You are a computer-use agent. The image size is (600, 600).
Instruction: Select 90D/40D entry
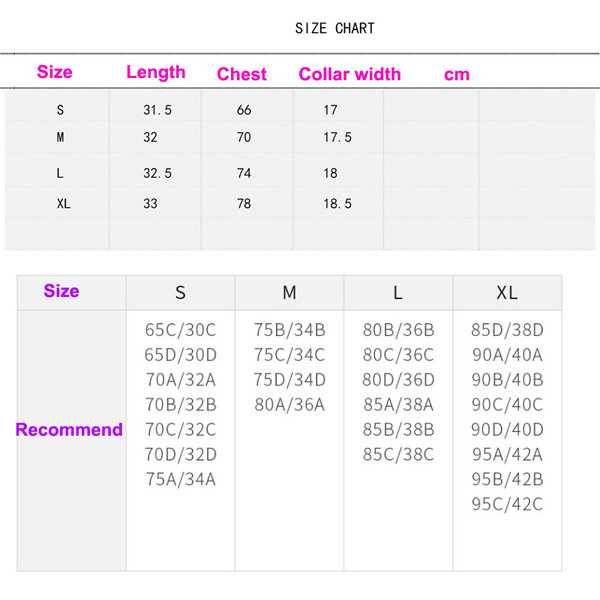point(507,429)
